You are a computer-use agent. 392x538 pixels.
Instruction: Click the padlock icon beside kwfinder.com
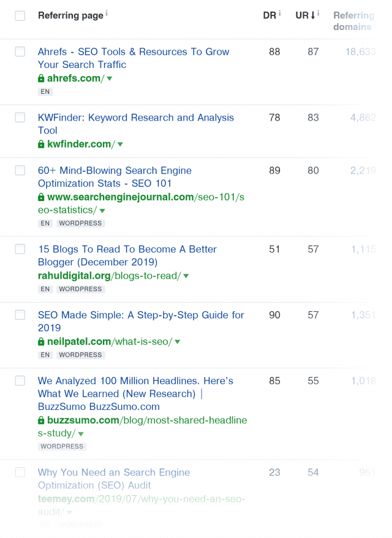point(41,145)
